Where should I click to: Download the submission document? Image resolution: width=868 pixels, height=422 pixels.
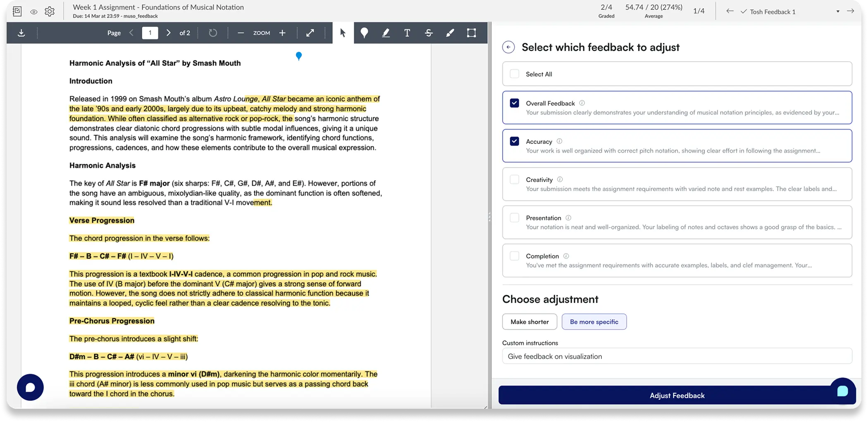[x=21, y=33]
